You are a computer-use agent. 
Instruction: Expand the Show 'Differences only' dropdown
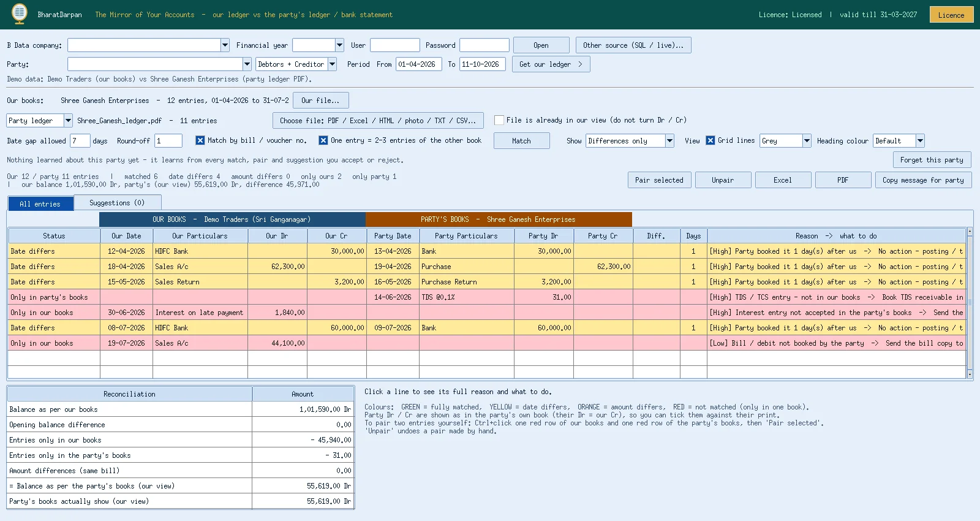tap(669, 141)
